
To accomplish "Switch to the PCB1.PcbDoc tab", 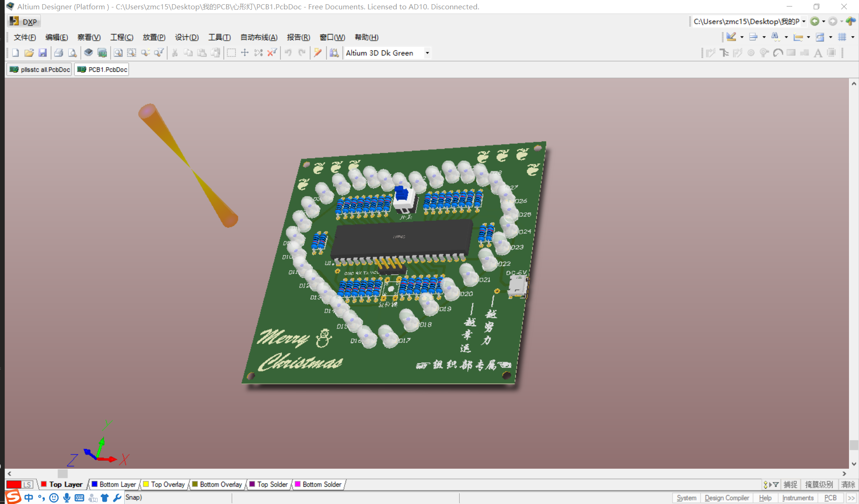I will pyautogui.click(x=102, y=70).
